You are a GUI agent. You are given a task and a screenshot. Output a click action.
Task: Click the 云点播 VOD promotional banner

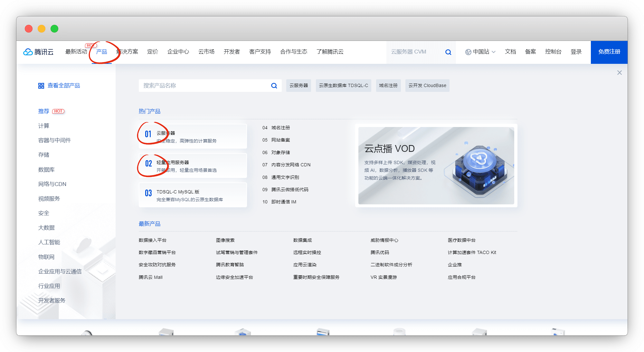coord(436,165)
